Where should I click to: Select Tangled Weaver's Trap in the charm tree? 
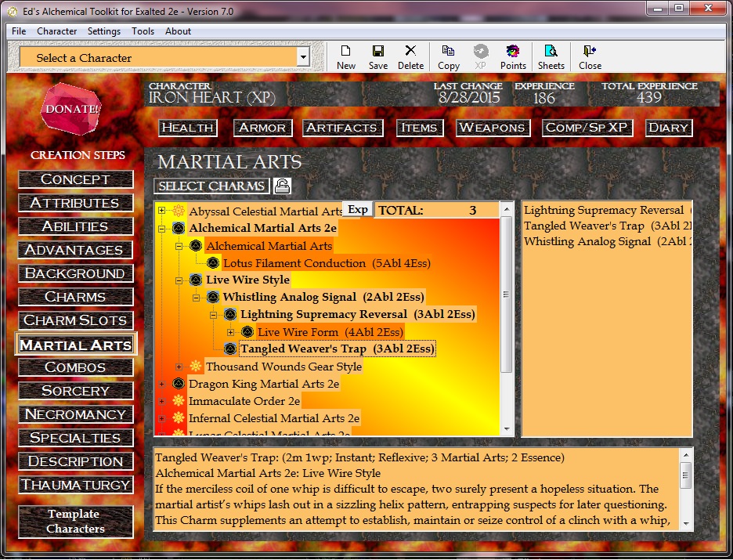point(337,349)
